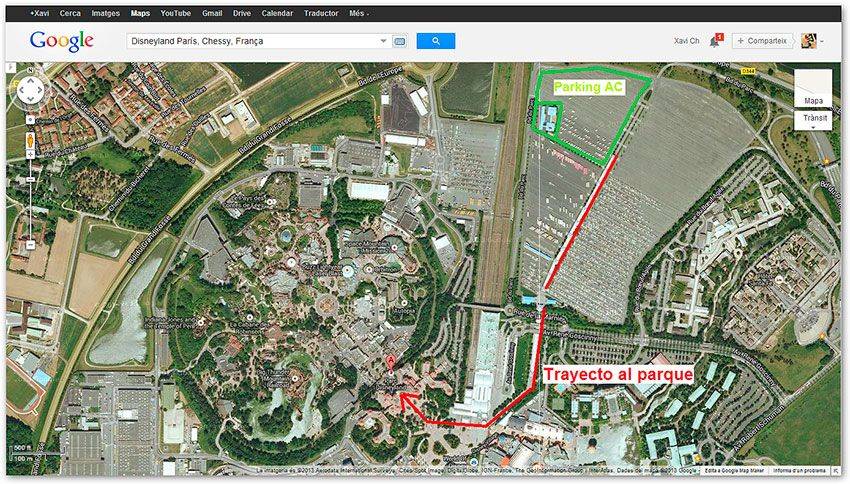The width and height of the screenshot is (850, 484).
Task: Open account menu arrow beside avatar
Action: pos(822,41)
